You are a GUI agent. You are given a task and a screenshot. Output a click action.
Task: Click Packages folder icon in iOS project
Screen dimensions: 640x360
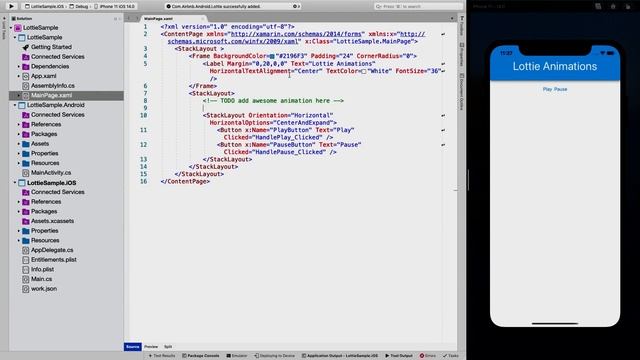(x=26, y=211)
